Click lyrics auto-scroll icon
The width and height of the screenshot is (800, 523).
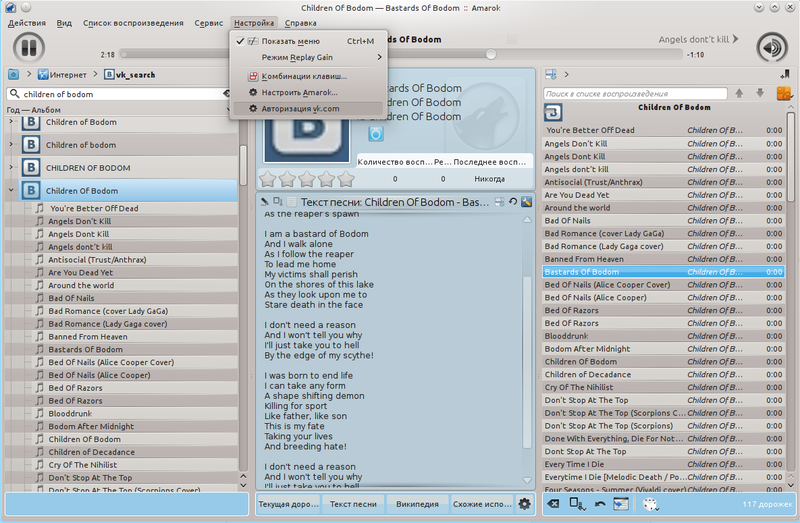coord(278,202)
